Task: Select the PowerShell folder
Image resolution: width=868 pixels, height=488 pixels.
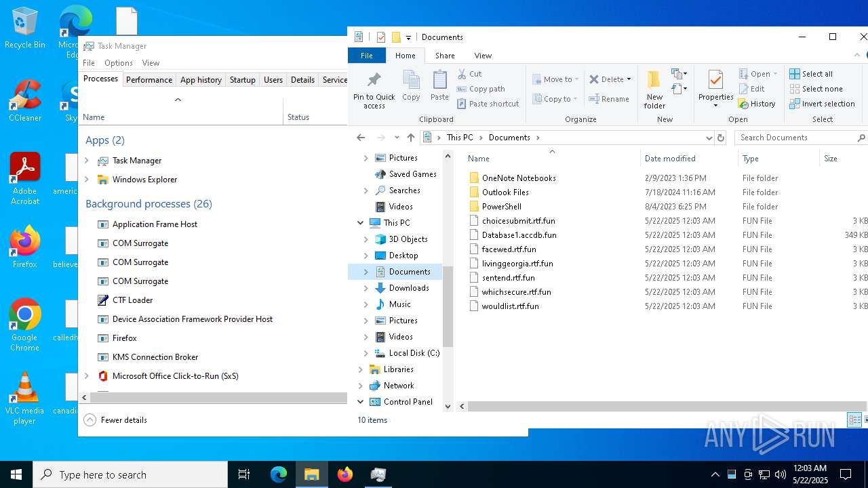Action: click(x=502, y=207)
